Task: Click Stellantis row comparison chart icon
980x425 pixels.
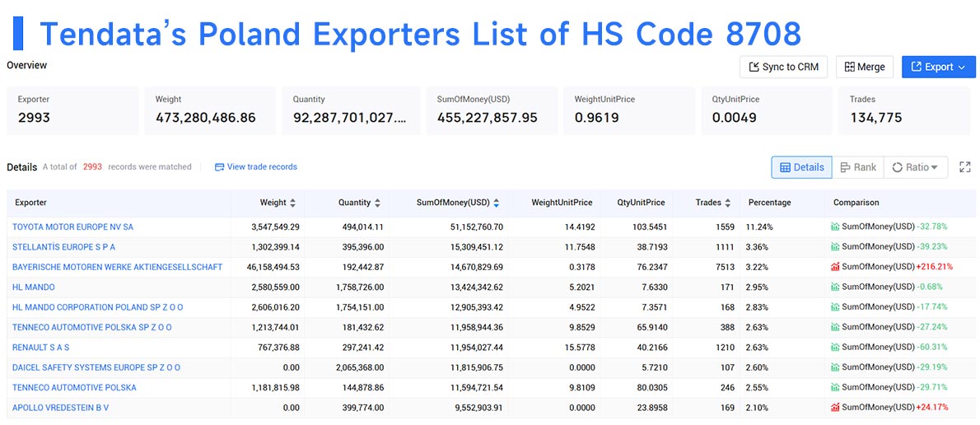Action: [835, 247]
